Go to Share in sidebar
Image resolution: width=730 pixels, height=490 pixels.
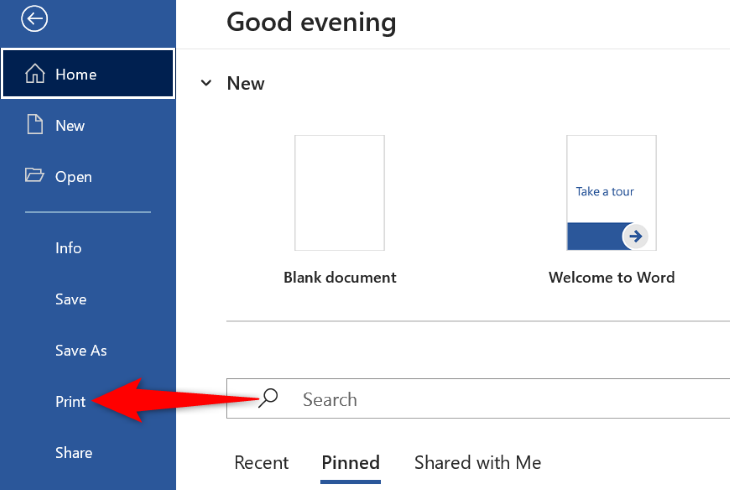pos(73,453)
